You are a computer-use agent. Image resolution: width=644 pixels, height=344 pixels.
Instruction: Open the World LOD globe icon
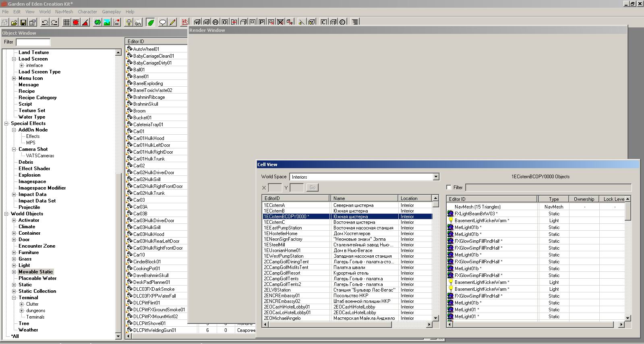point(97,22)
